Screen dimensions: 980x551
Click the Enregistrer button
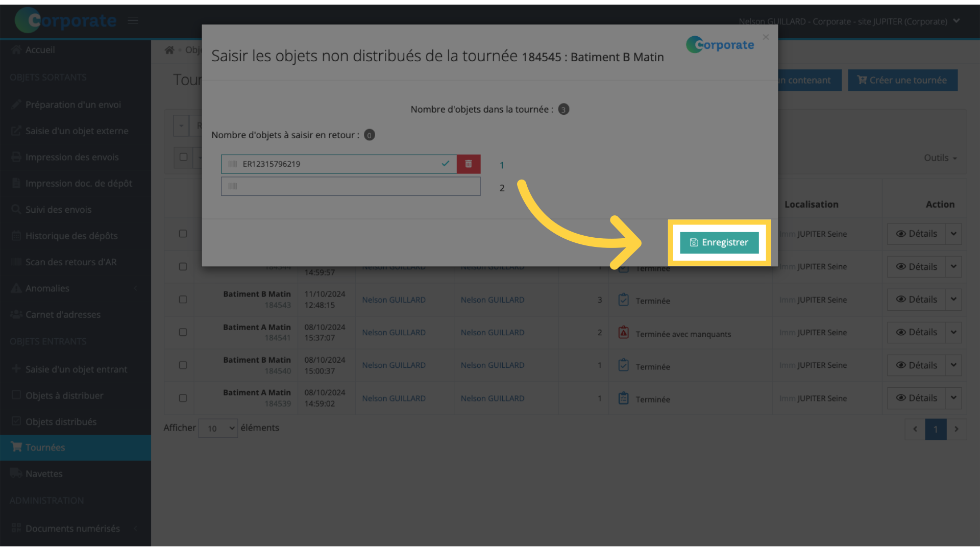click(x=719, y=242)
